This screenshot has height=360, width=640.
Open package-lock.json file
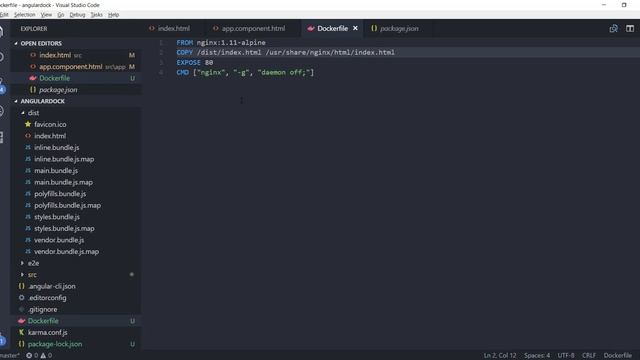coord(55,344)
